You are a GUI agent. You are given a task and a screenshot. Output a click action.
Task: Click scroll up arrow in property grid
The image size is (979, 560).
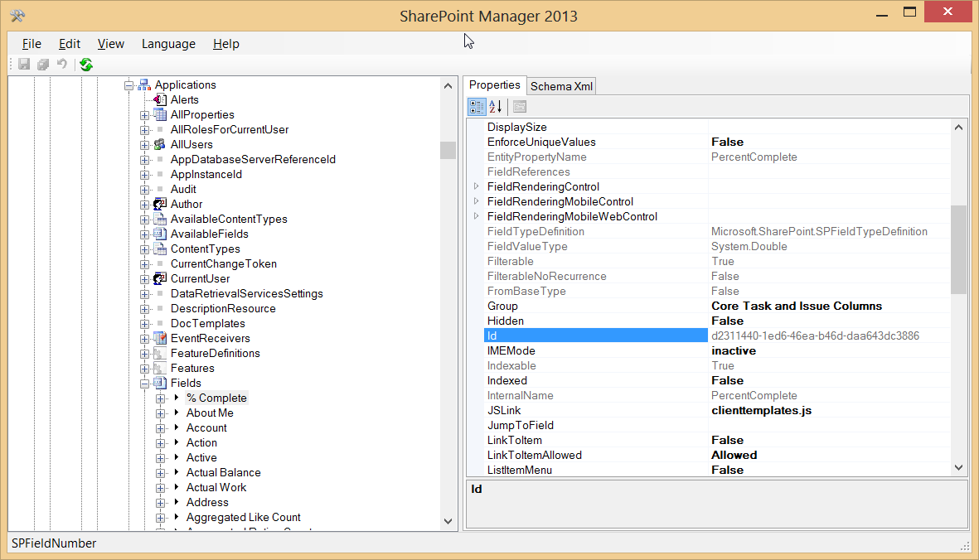(958, 128)
